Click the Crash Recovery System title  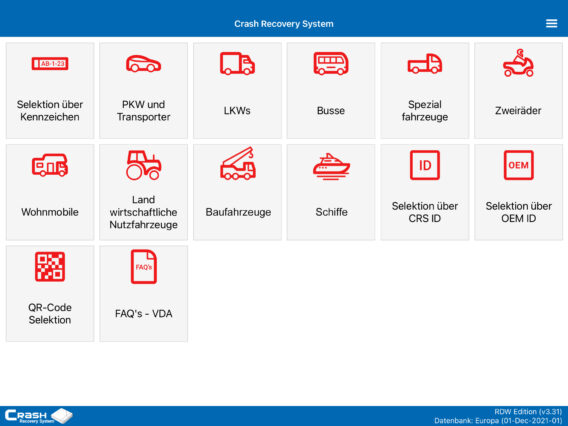tap(284, 24)
